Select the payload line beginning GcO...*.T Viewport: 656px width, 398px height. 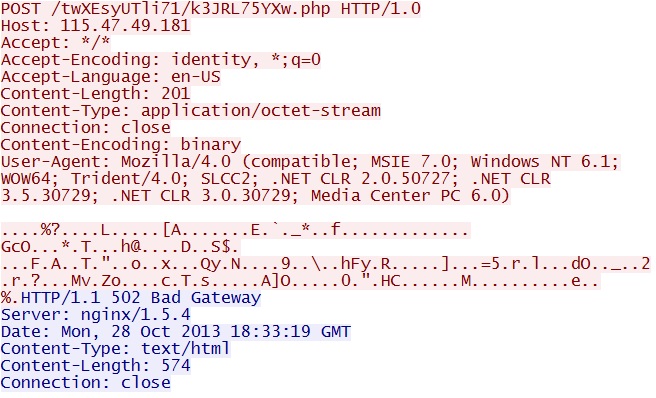(x=120, y=247)
